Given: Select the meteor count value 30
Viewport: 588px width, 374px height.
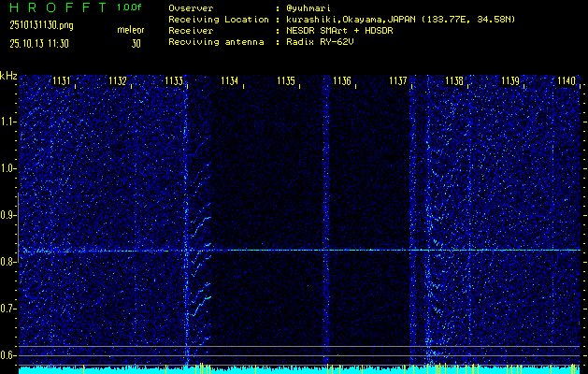Looking at the screenshot, I should pyautogui.click(x=136, y=43).
